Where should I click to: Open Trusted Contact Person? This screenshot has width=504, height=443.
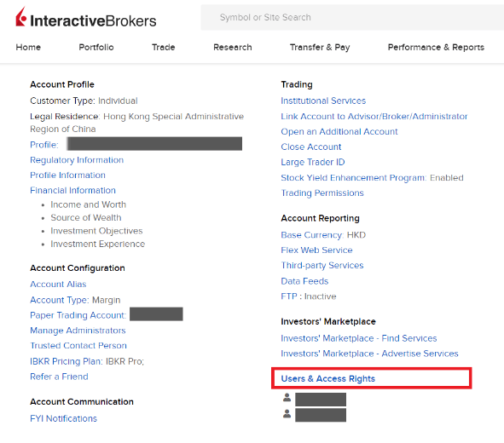pos(78,345)
